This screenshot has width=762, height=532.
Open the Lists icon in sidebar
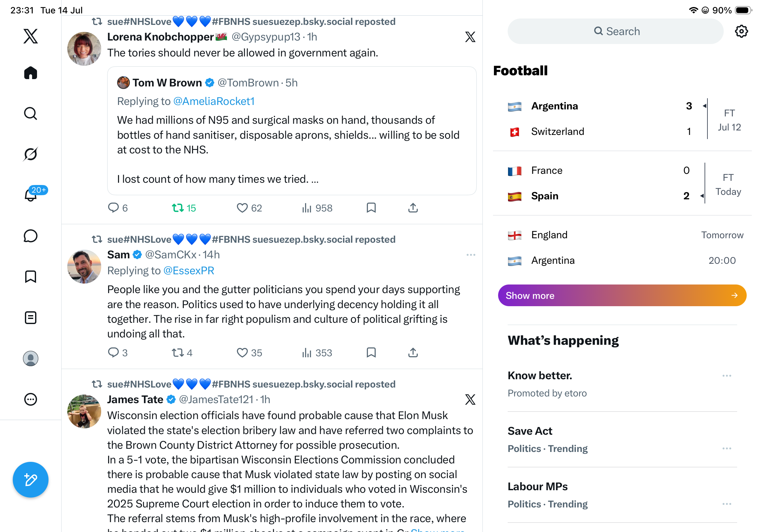31,318
